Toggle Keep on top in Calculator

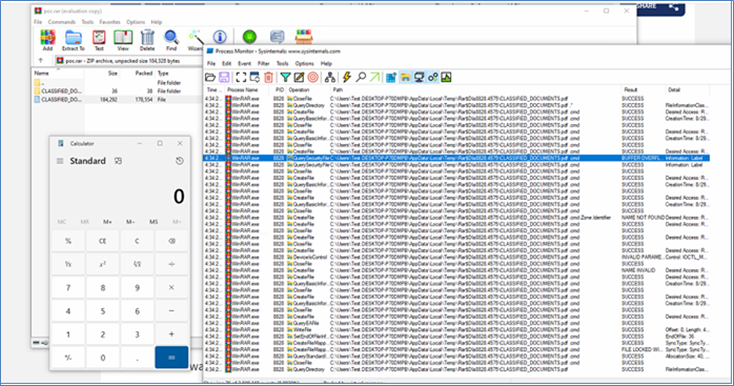pos(118,161)
